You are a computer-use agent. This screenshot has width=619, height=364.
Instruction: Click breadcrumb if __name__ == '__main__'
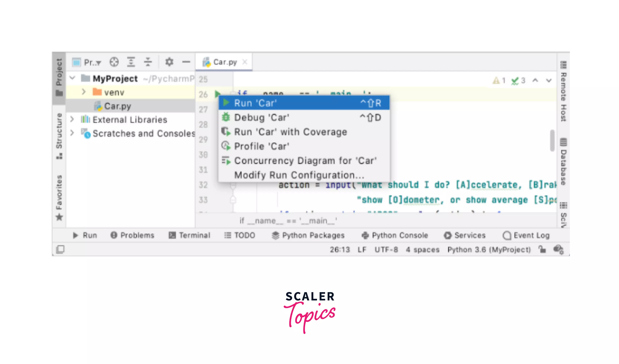pos(288,221)
